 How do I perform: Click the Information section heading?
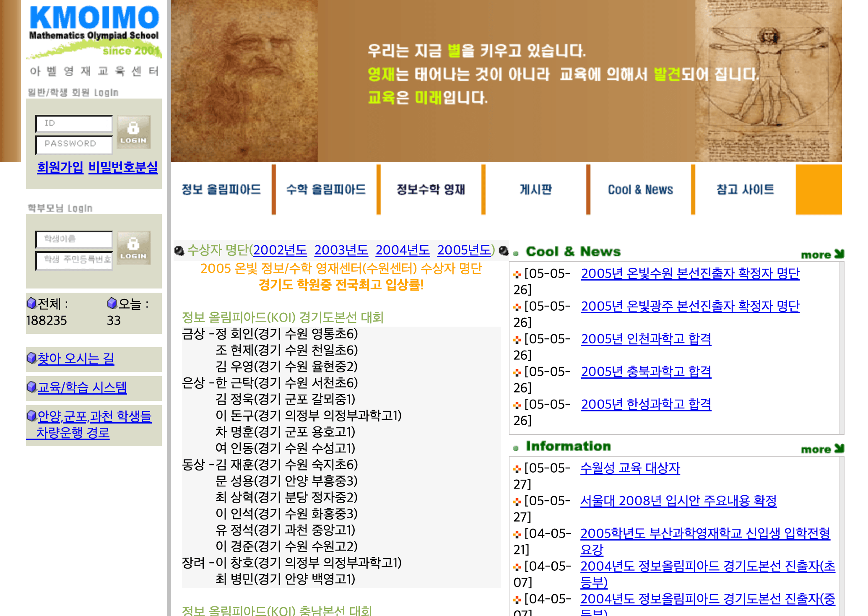tap(568, 446)
